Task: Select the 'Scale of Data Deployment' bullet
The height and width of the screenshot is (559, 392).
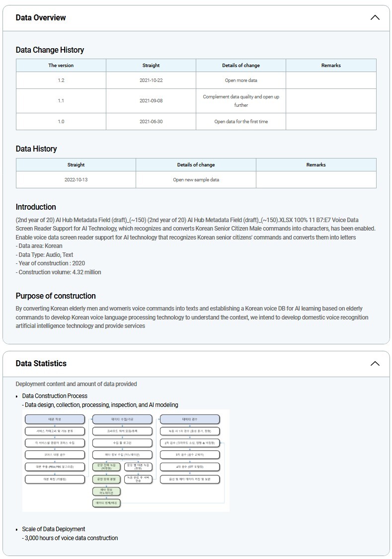Action: point(54,529)
